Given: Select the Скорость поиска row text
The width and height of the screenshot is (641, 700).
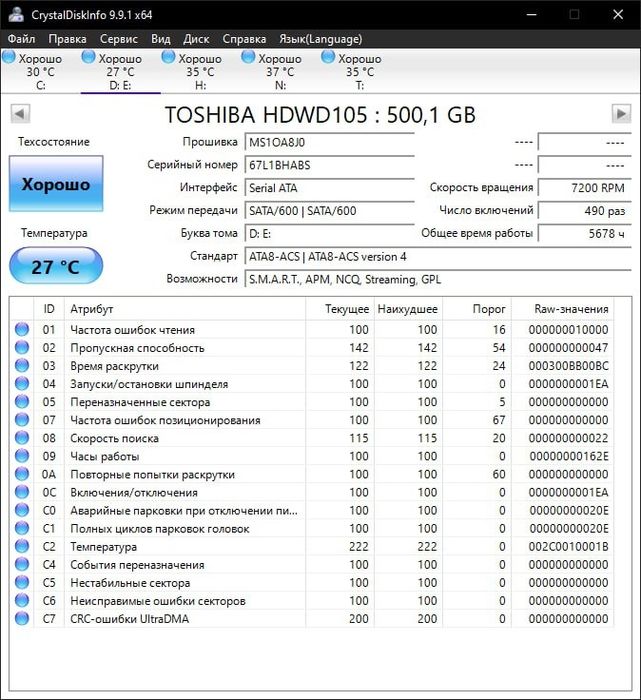Looking at the screenshot, I should (114, 438).
